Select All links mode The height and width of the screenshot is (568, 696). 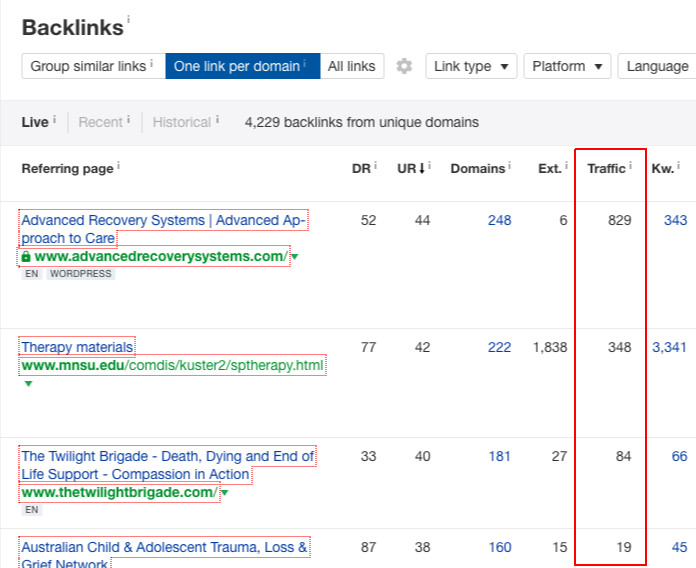point(352,66)
